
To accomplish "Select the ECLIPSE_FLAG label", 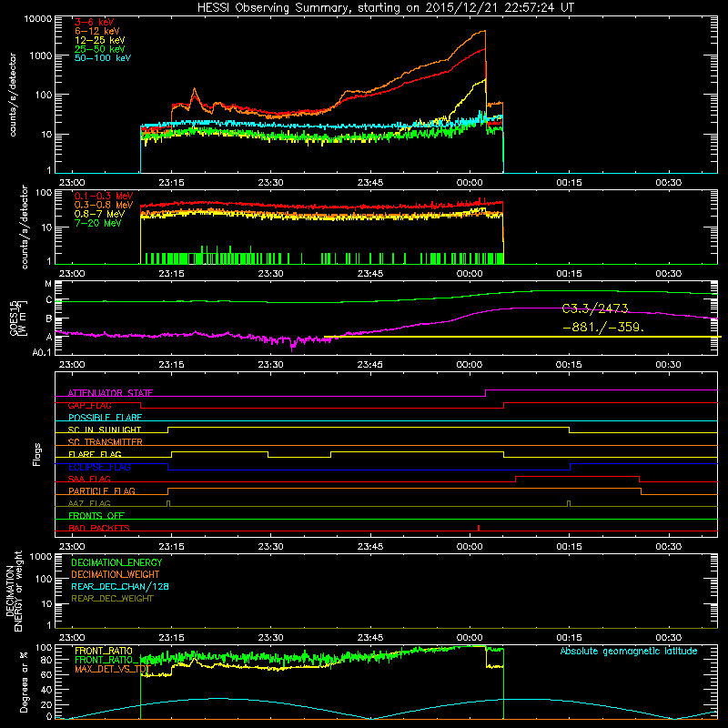I will pyautogui.click(x=99, y=467).
